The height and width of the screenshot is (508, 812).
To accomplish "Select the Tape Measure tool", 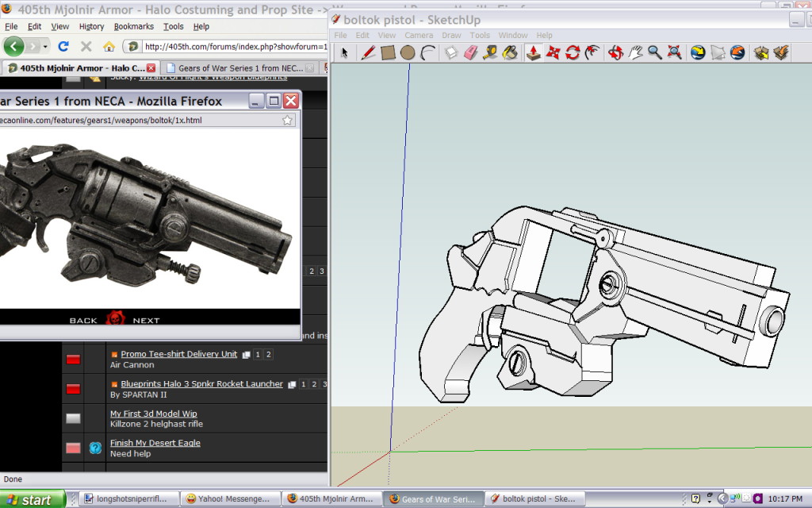I will pyautogui.click(x=490, y=52).
